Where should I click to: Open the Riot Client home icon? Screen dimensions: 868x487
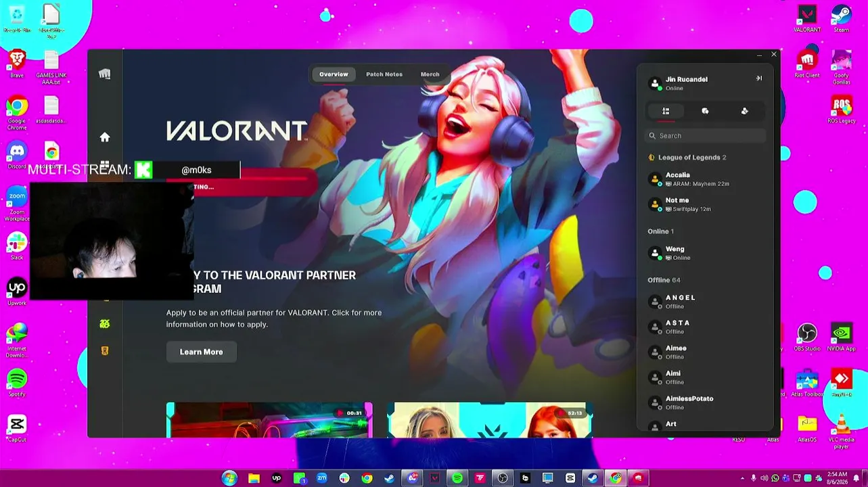coord(105,137)
